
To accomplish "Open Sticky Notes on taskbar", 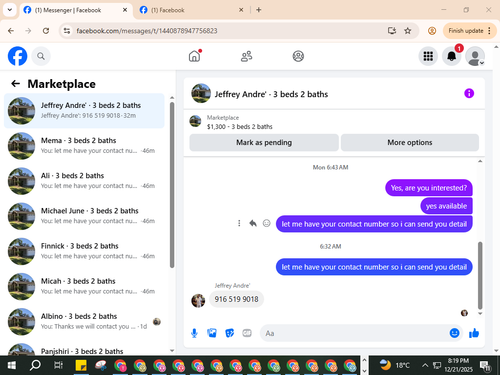I will click(81, 365).
